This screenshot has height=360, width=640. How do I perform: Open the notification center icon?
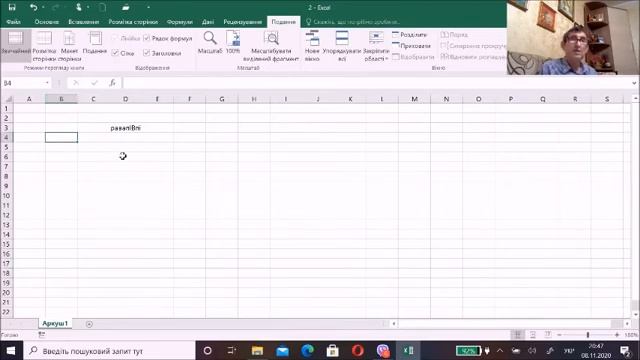tap(625, 351)
